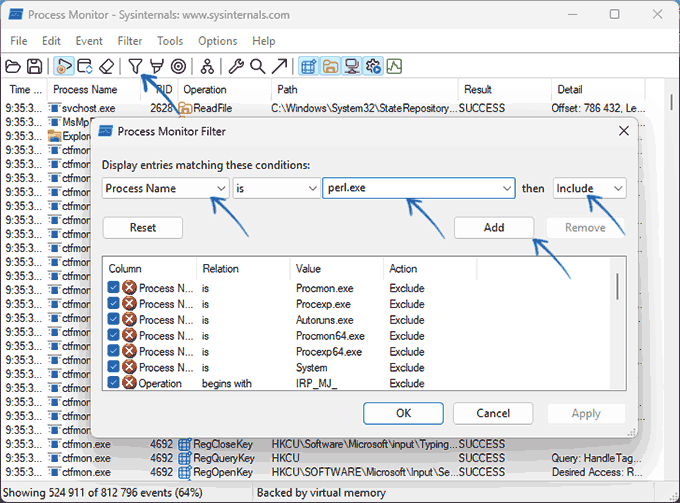Click the Add button
This screenshot has width=680, height=503.
point(494,228)
